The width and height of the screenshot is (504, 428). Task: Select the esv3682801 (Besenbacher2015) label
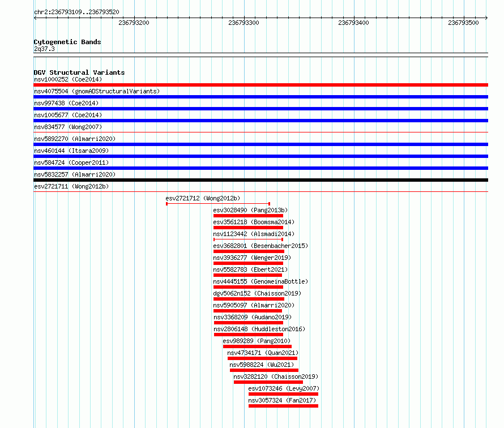(x=260, y=246)
